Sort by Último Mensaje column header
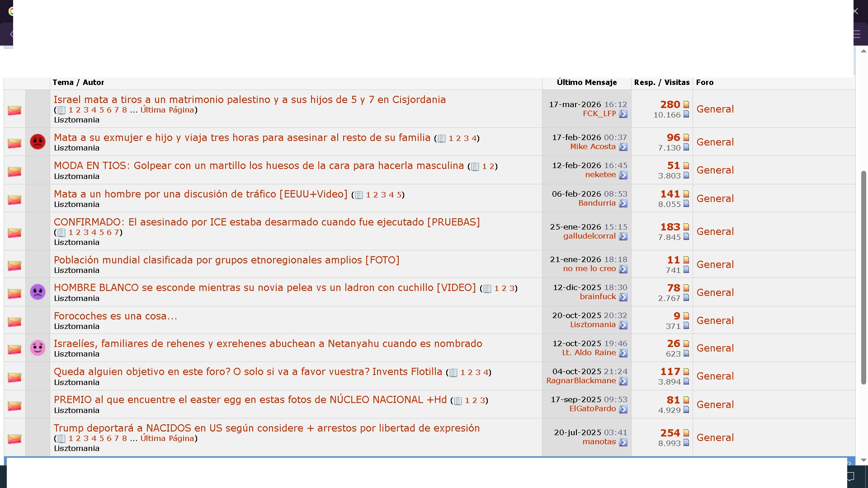Image resolution: width=868 pixels, height=488 pixels. pyautogui.click(x=586, y=82)
